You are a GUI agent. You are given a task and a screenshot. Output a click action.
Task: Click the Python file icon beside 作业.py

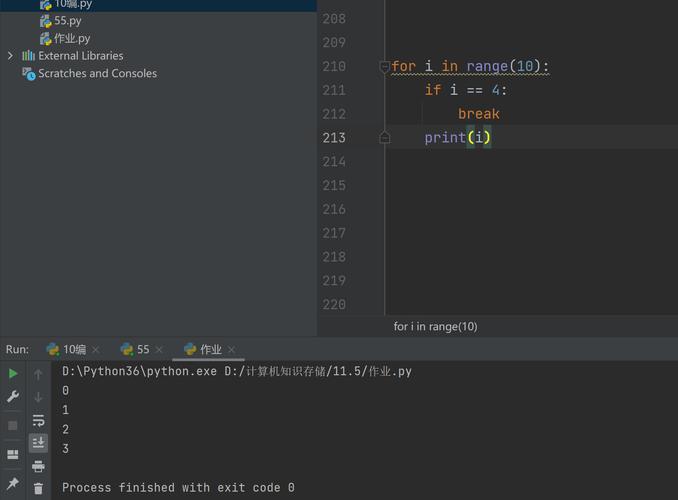[x=45, y=39]
